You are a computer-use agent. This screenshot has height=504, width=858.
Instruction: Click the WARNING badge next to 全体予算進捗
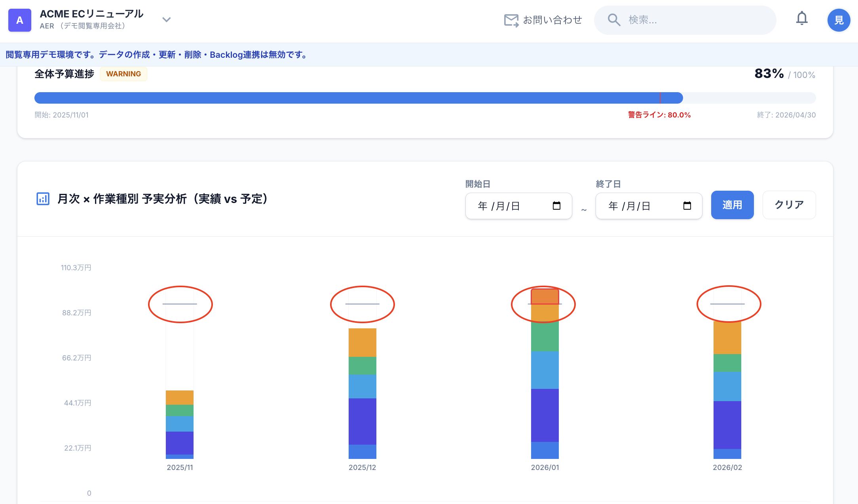pyautogui.click(x=123, y=74)
